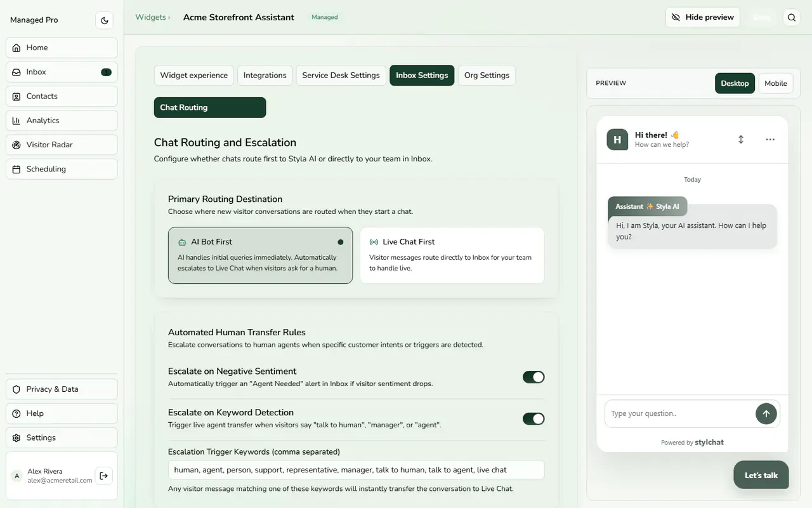Click the Let's talk chat launcher
The image size is (812, 508).
pos(761,475)
